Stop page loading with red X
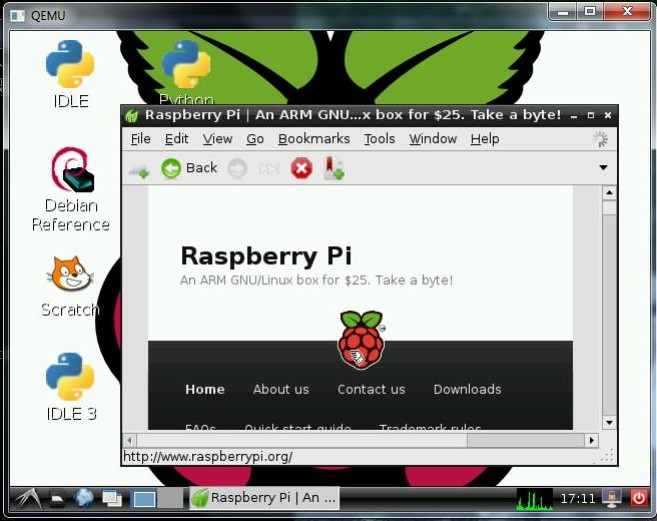The image size is (657, 521). (301, 168)
